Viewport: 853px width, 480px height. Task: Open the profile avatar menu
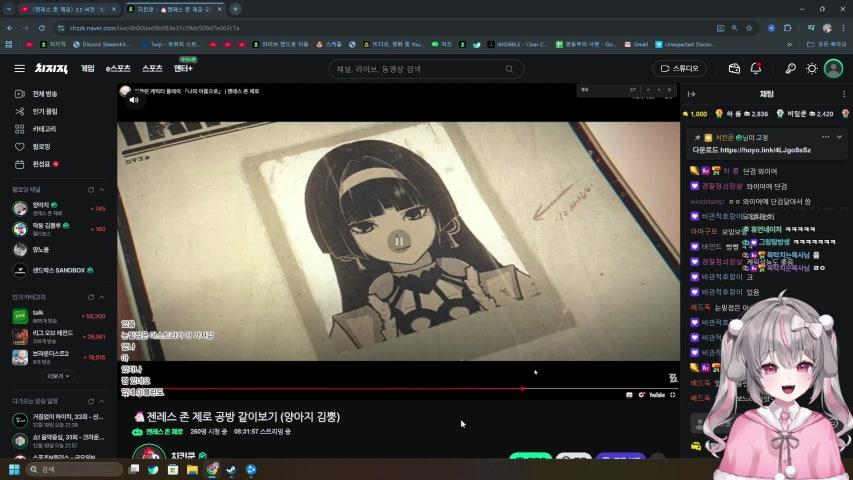coord(833,69)
